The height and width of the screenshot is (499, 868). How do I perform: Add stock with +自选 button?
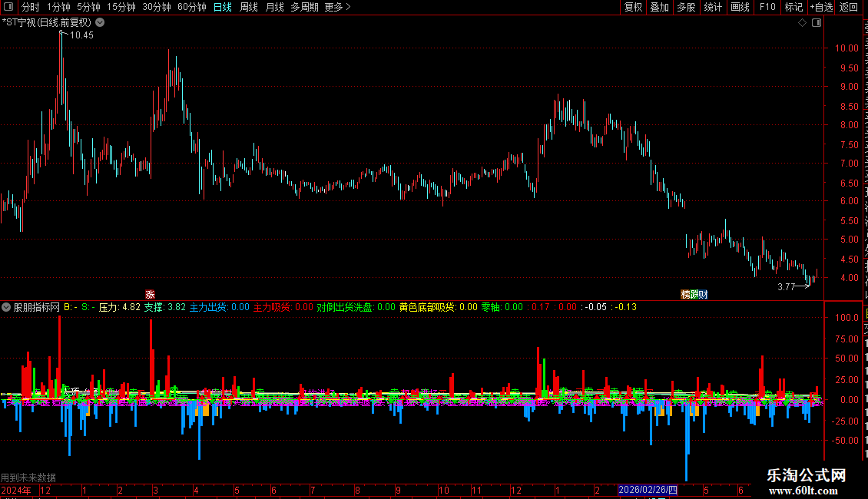[821, 7]
